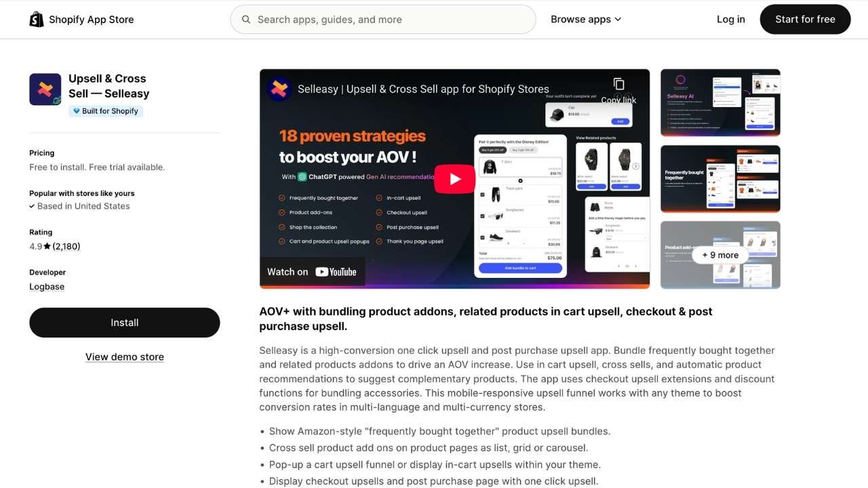Open the Selleasy AI screenshot thumbnail
The width and height of the screenshot is (868, 488).
[x=720, y=102]
